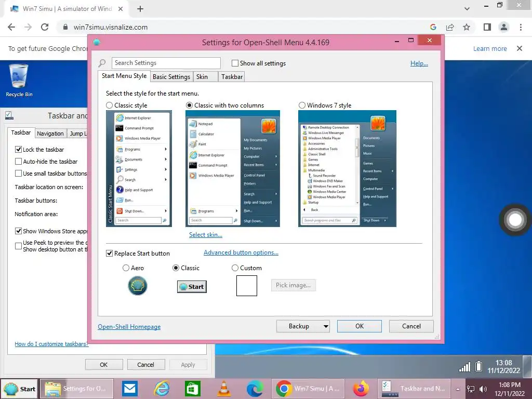This screenshot has height=399, width=532.
Task: Click the network tray icon
Action: point(471,389)
